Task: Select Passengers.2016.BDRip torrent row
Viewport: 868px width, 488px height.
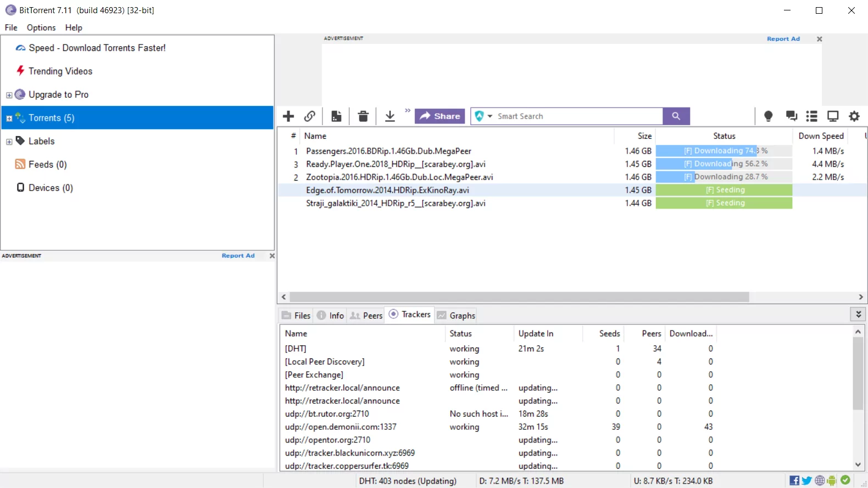Action: click(571, 151)
